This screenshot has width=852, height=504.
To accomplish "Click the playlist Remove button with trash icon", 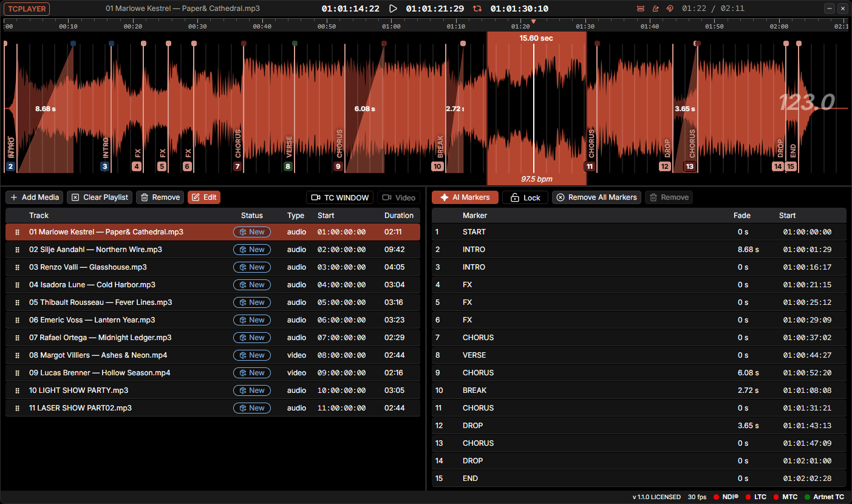I will [x=160, y=197].
